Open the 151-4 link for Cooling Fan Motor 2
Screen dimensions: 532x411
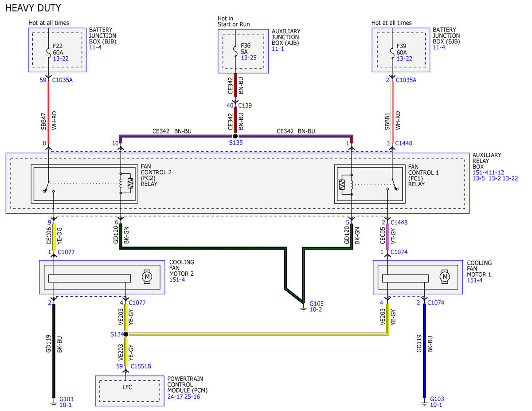177,280
